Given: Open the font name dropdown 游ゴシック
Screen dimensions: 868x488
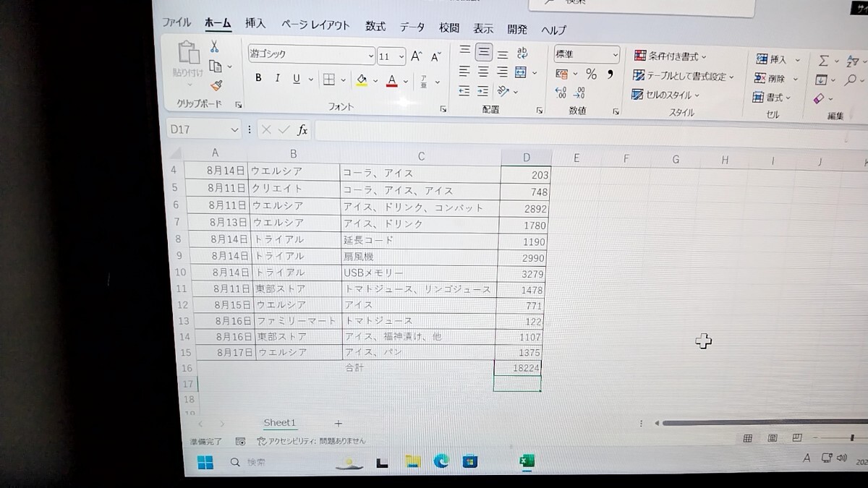Looking at the screenshot, I should (370, 56).
